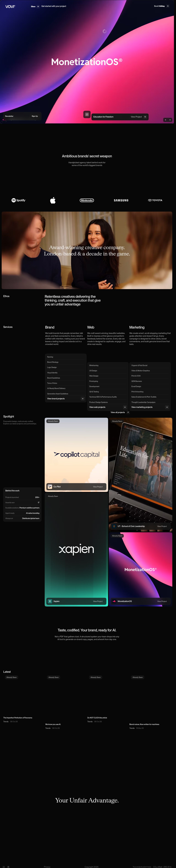Image resolution: width=176 pixels, height=868 pixels.
Task: Open View Project on the Xapien card
Action: pos(98,601)
